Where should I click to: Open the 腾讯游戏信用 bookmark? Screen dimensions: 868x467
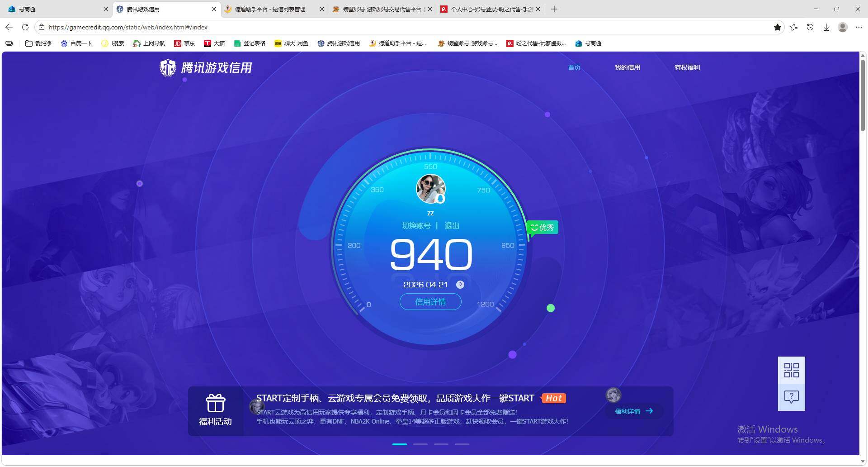pos(339,43)
